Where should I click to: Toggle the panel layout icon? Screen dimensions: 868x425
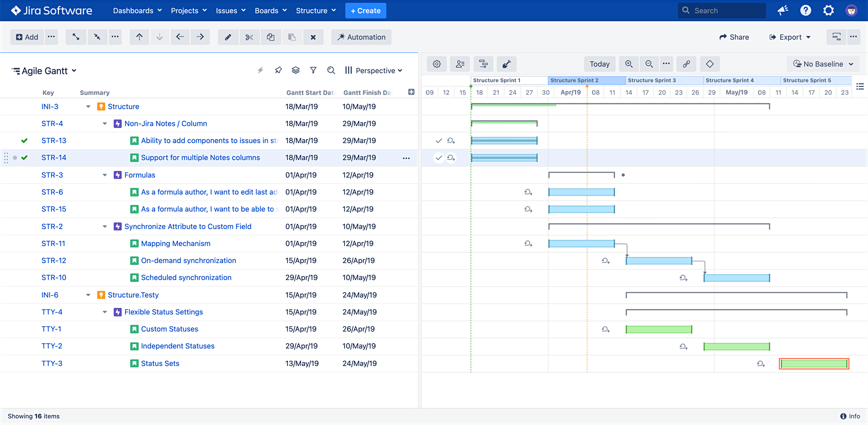pos(836,37)
